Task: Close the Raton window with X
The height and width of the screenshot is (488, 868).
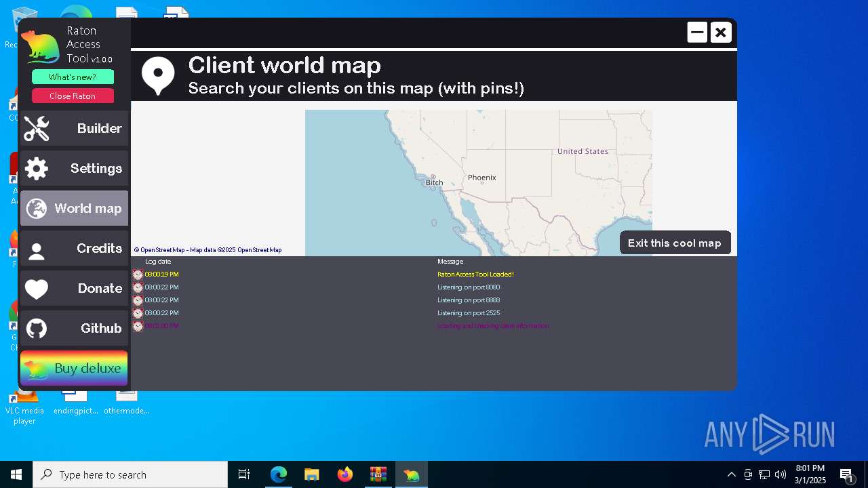Action: [721, 32]
